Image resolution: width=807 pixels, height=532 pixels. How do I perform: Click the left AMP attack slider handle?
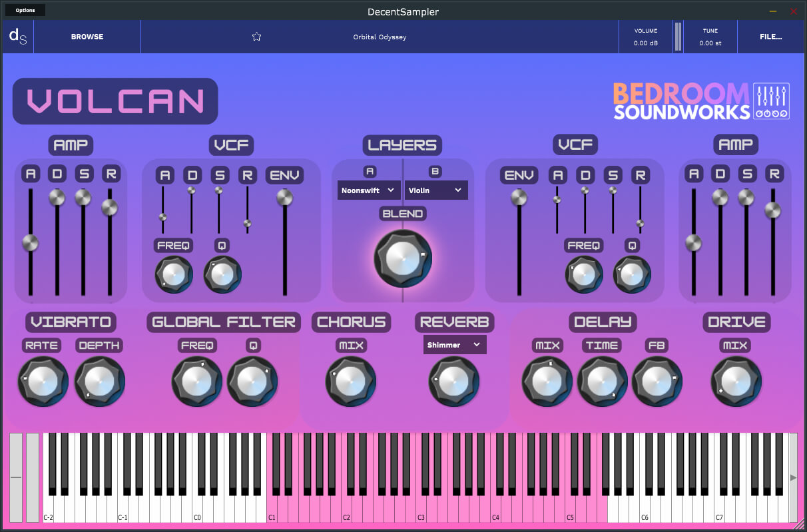pyautogui.click(x=30, y=243)
